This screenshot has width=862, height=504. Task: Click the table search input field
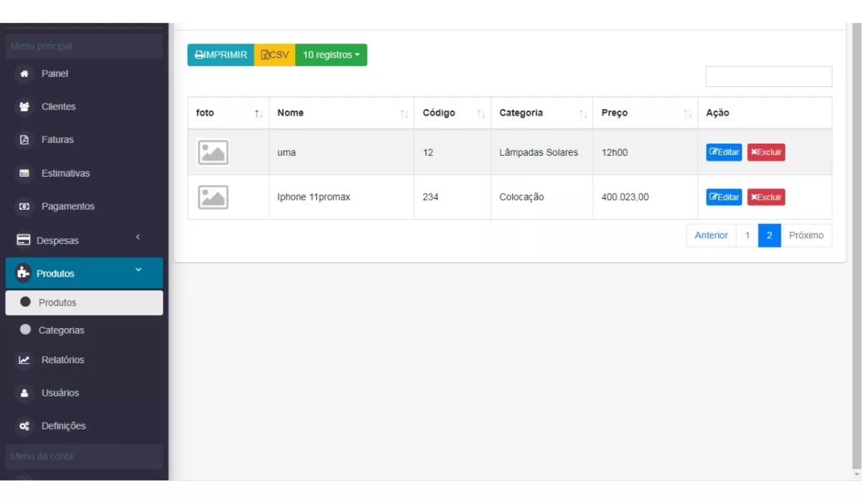pos(768,76)
